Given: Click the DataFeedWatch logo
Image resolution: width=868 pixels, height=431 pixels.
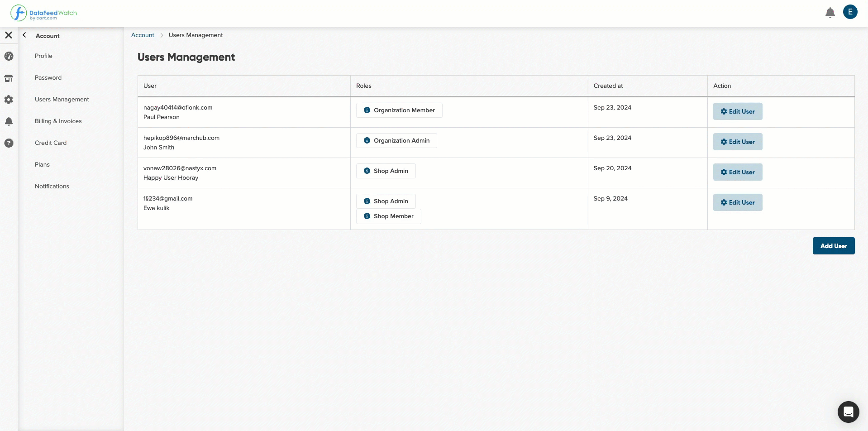Looking at the screenshot, I should click(44, 13).
